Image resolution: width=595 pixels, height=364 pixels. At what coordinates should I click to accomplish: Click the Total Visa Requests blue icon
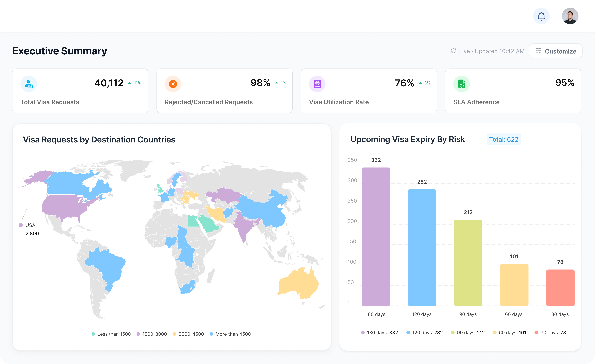pos(29,84)
